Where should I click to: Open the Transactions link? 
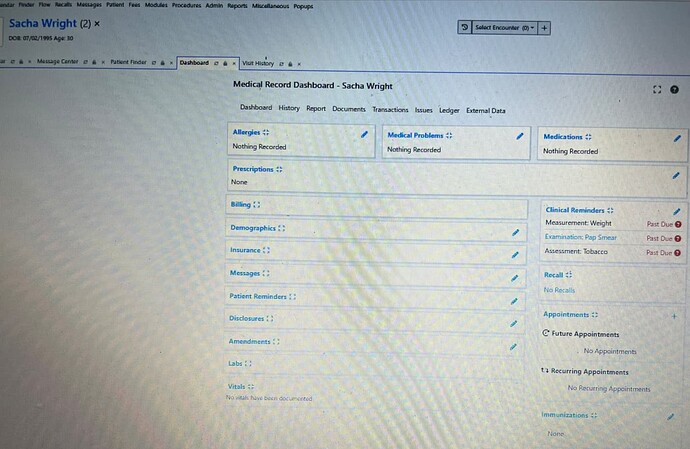click(390, 110)
